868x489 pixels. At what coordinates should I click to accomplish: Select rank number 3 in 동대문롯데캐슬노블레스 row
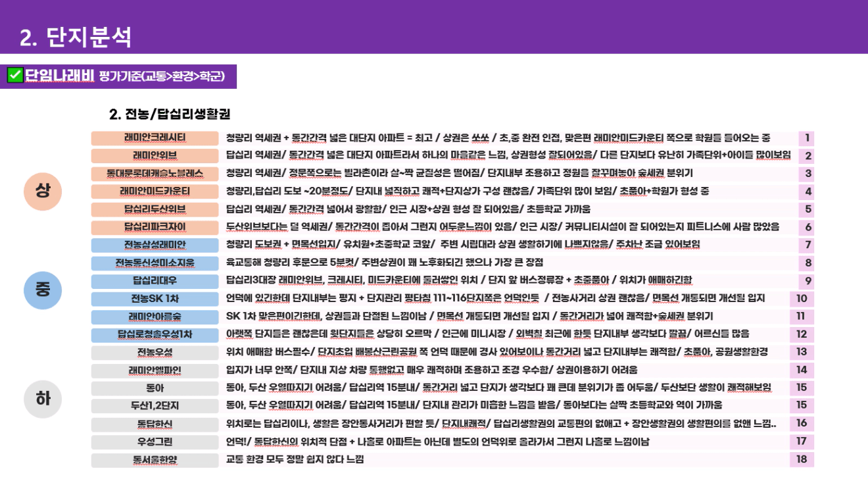pos(807,174)
